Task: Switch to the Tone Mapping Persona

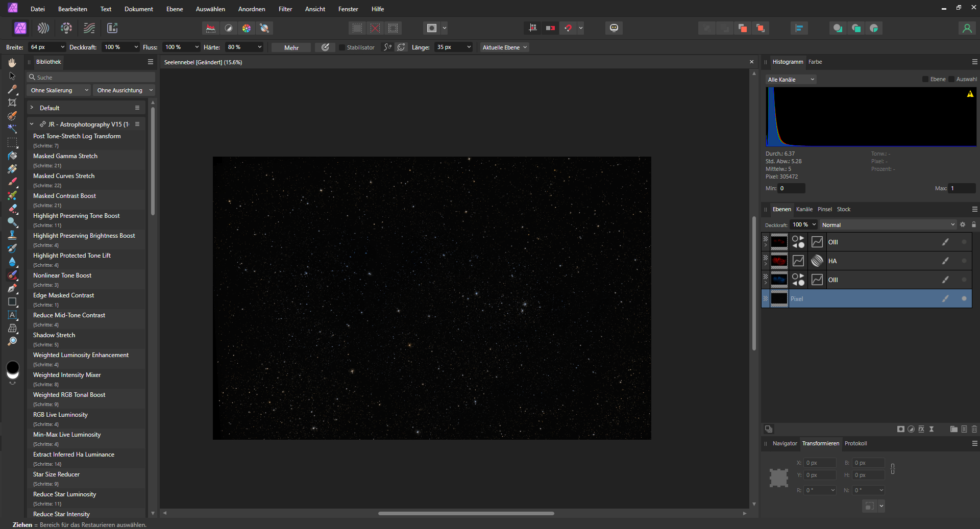Action: pyautogui.click(x=89, y=28)
